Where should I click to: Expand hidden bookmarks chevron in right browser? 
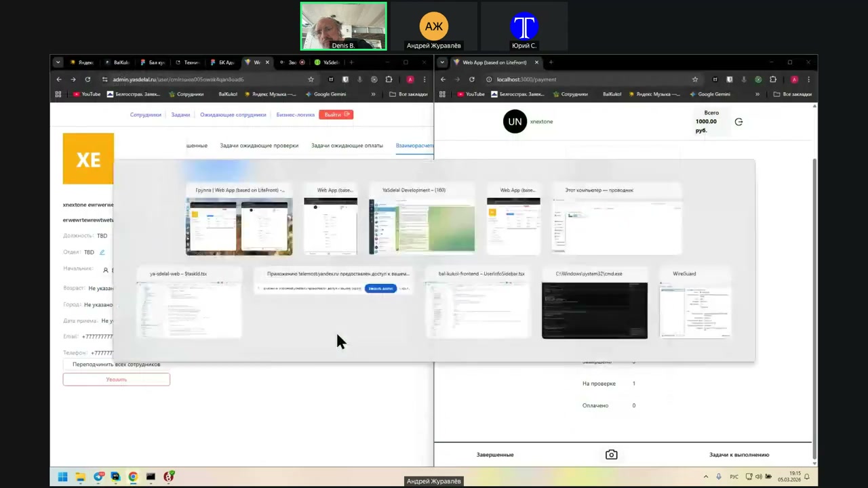(x=757, y=94)
